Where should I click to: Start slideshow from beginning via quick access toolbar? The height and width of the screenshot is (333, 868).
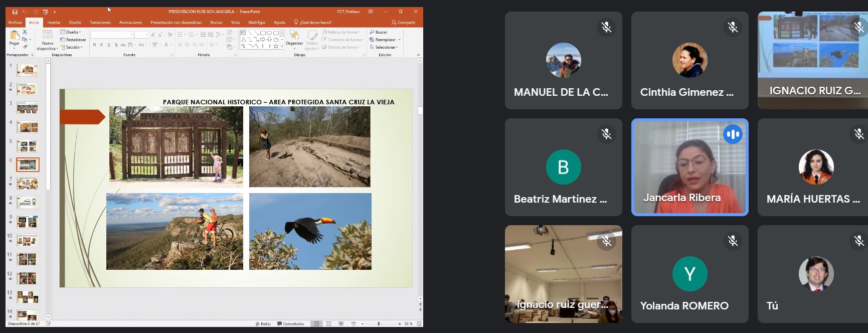tap(46, 12)
